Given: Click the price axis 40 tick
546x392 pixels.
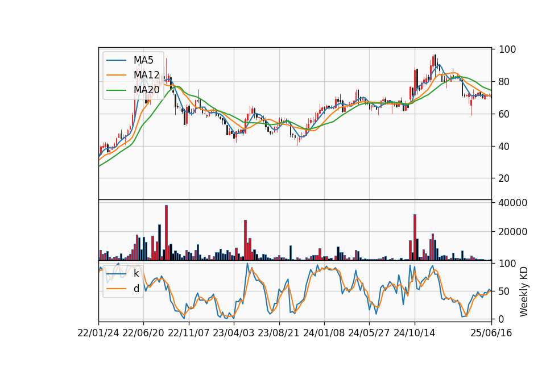Looking at the screenshot, I should click(504, 147).
